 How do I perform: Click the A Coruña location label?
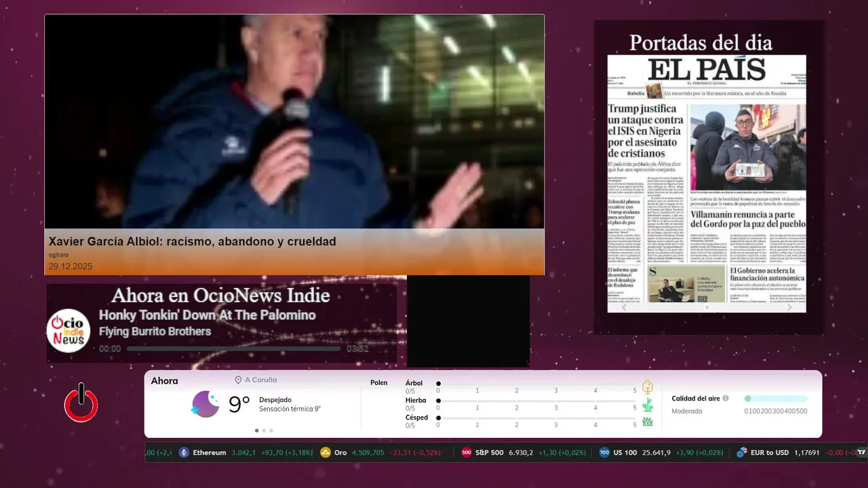pos(260,380)
